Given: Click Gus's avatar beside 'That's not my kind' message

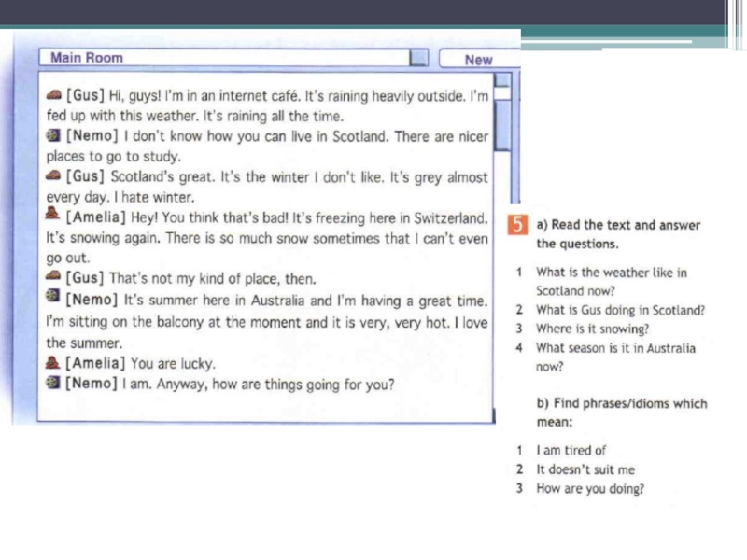Looking at the screenshot, I should (55, 278).
